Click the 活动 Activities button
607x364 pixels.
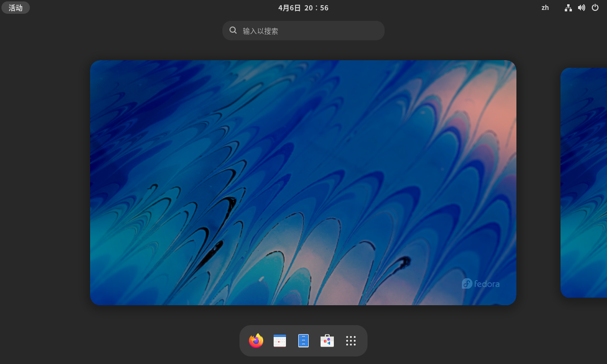pos(16,8)
